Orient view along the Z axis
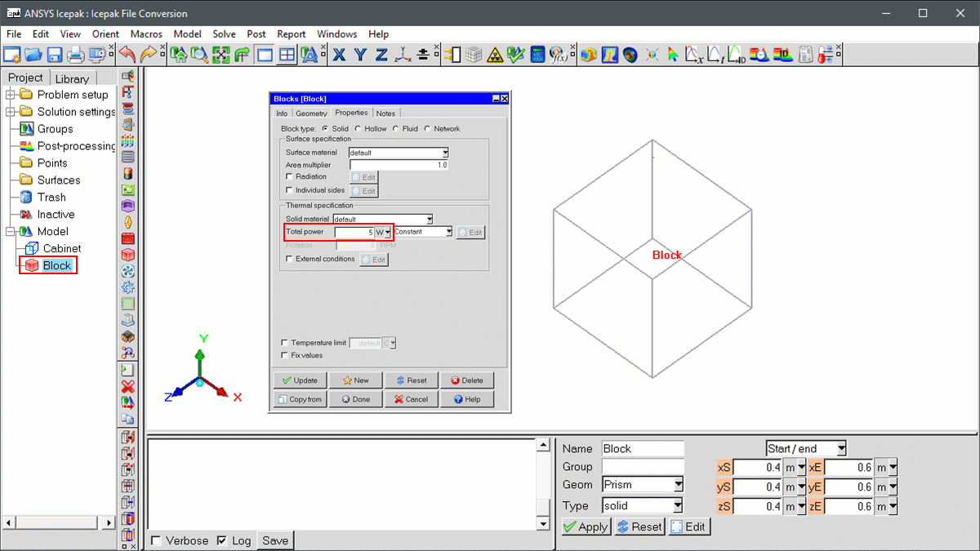This screenshot has width=980, height=551. (x=381, y=55)
